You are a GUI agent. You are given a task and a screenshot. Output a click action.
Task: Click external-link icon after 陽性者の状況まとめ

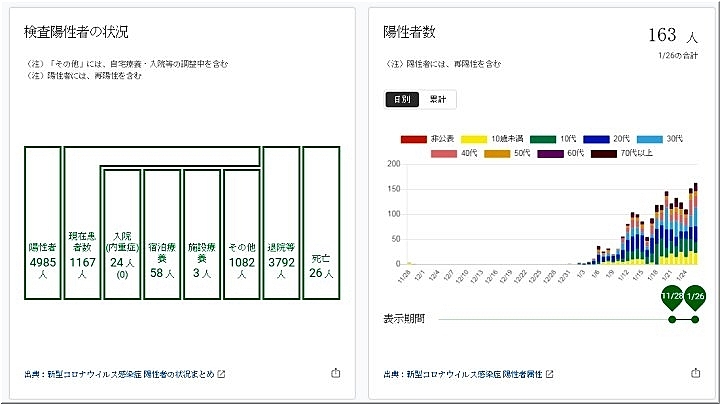coord(222,375)
